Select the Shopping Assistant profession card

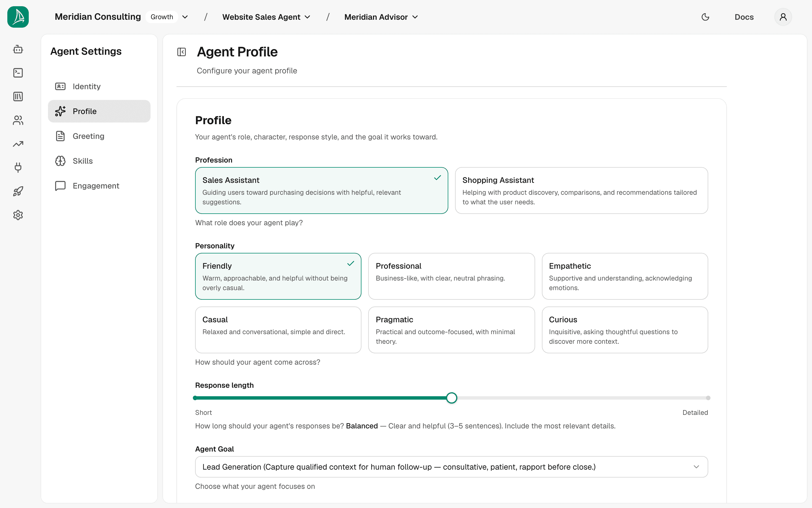581,190
